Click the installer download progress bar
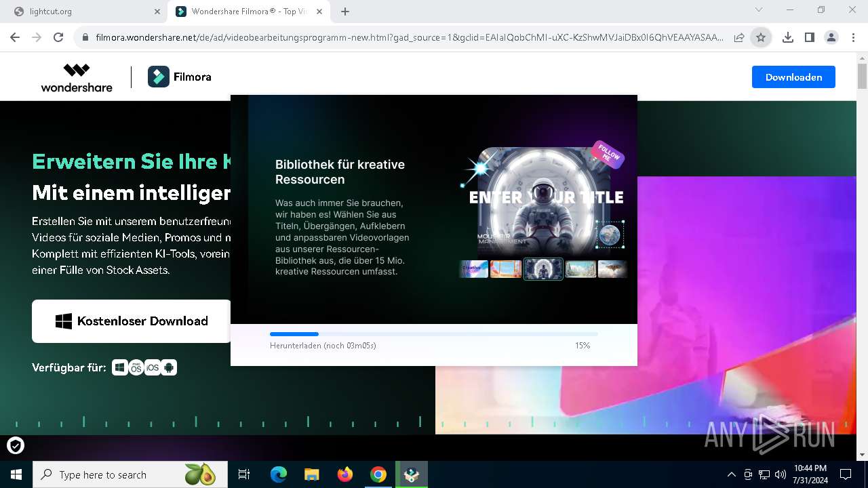 coord(434,334)
